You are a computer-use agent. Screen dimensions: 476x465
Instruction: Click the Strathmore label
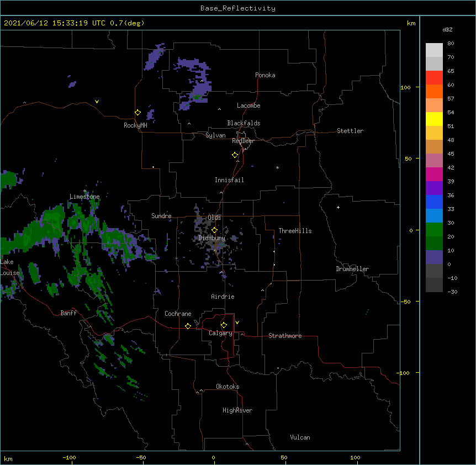coord(285,336)
